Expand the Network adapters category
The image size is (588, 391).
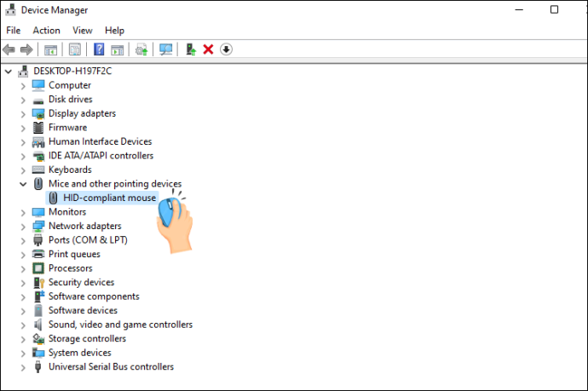point(23,227)
